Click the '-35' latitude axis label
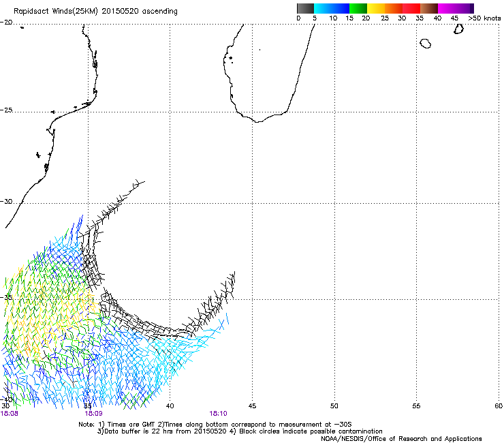Image resolution: width=504 pixels, height=443 pixels. pos(6,297)
